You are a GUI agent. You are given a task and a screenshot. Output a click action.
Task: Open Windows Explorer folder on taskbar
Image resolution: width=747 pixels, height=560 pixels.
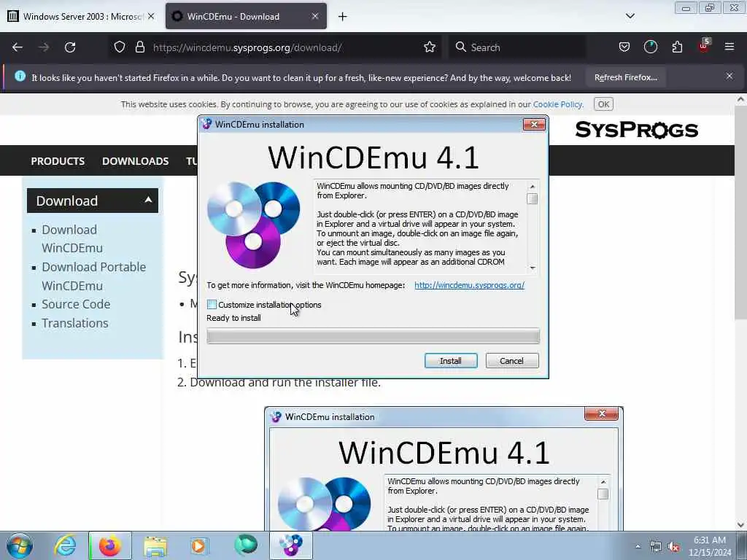click(x=155, y=546)
